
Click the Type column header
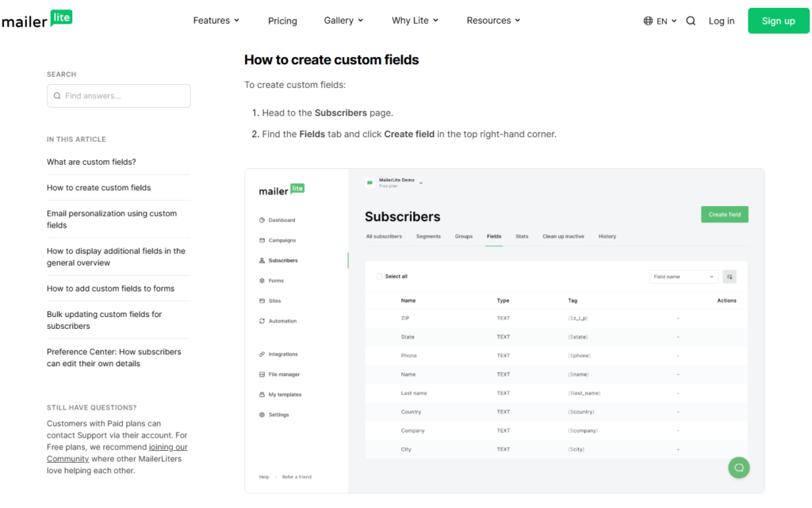tap(503, 300)
